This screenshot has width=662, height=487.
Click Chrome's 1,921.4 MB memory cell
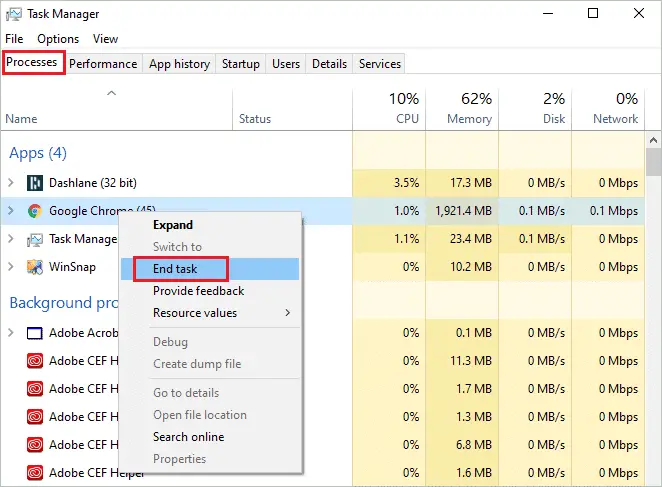(x=462, y=211)
